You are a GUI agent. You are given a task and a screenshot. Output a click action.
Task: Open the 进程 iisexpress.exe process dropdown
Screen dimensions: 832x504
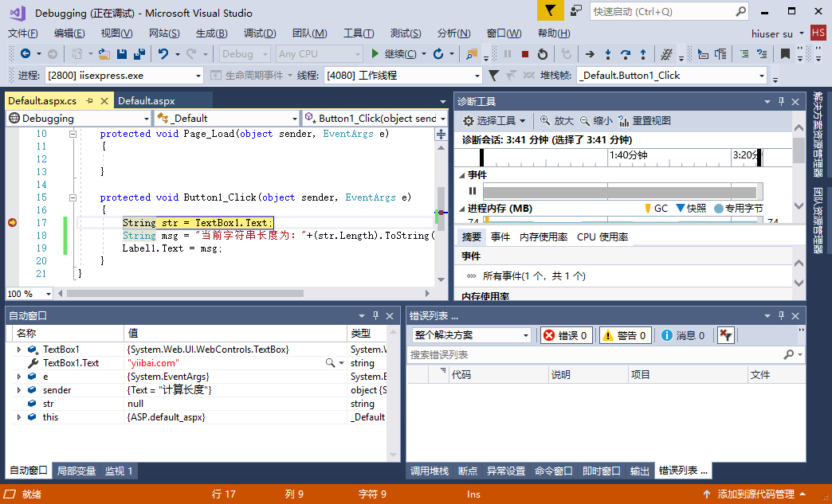pos(124,76)
